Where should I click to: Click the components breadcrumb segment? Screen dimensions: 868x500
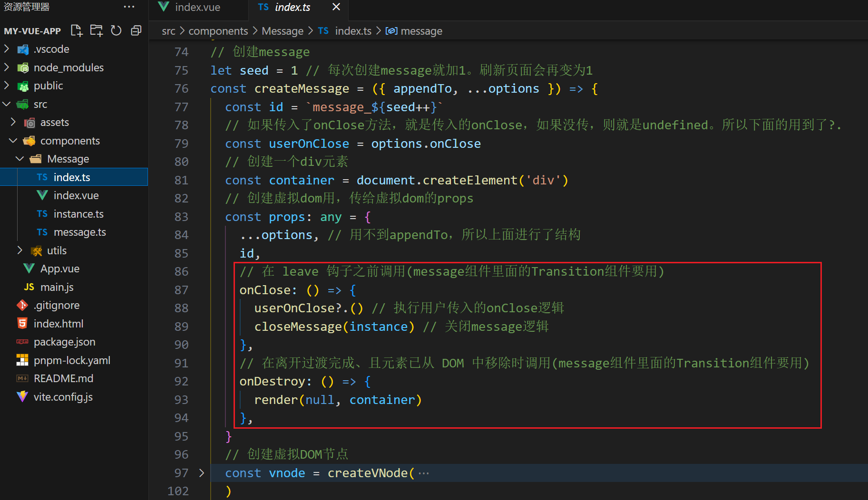218,31
